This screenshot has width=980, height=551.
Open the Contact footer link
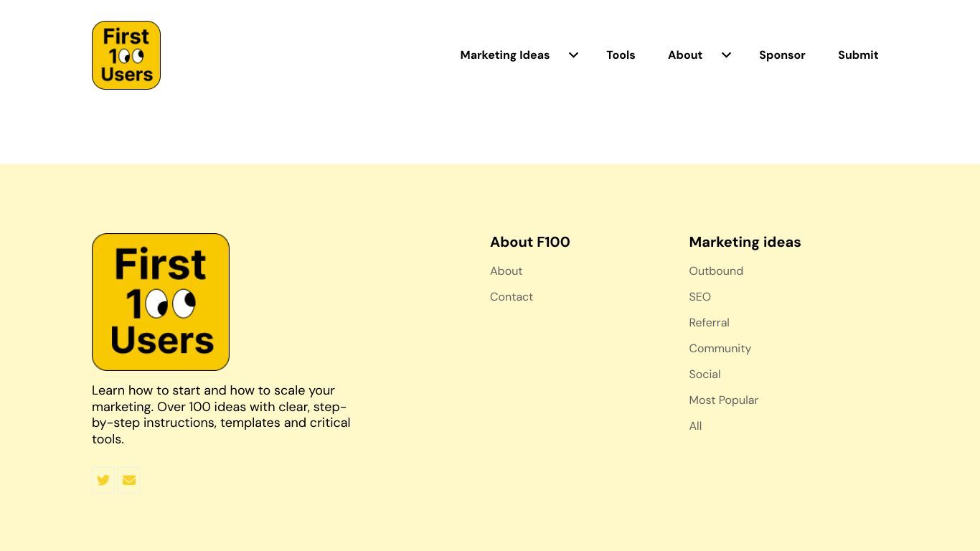coord(512,297)
